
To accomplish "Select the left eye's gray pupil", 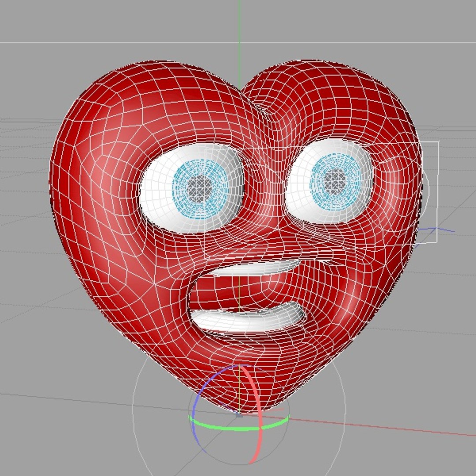I will coord(199,189).
